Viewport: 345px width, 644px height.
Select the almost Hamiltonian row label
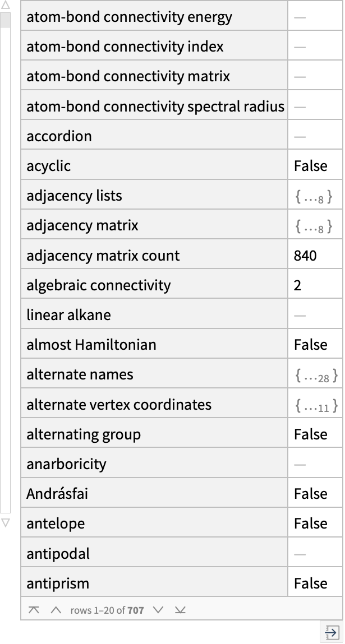(x=91, y=345)
